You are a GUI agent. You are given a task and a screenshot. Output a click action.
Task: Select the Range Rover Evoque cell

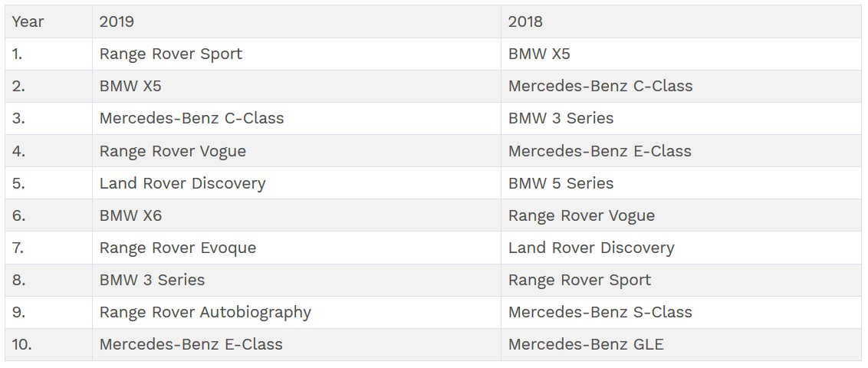(x=178, y=248)
